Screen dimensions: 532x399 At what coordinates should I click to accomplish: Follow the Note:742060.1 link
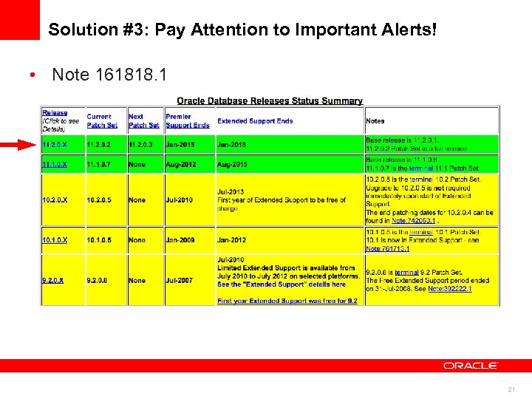tap(413, 220)
